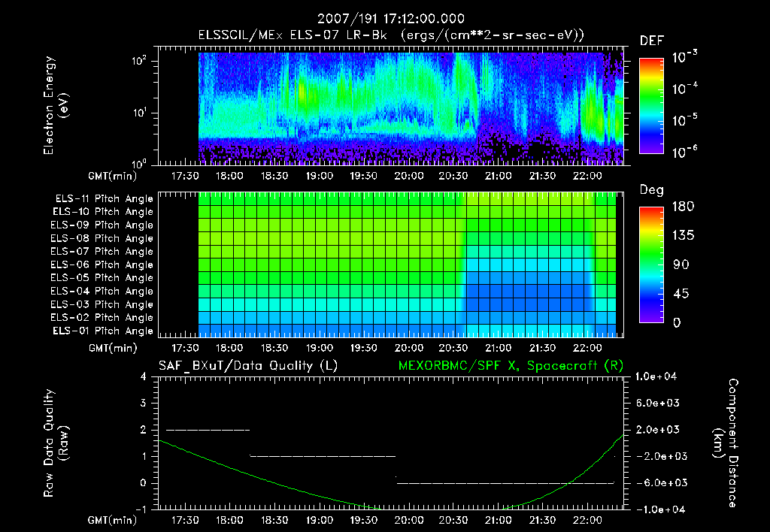Viewport: 770px width, 532px height.
Task: Select the ELS-11 Pitch Angle row label
Action: [x=104, y=199]
